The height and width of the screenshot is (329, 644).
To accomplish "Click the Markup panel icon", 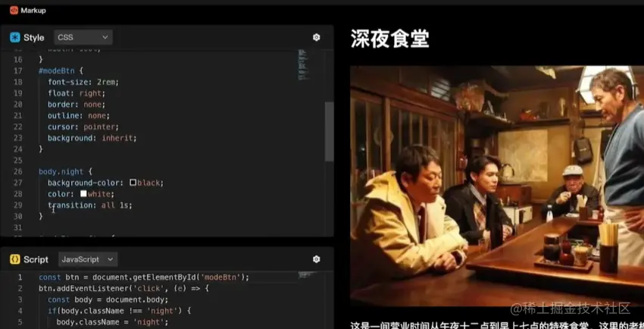I will [x=14, y=11].
